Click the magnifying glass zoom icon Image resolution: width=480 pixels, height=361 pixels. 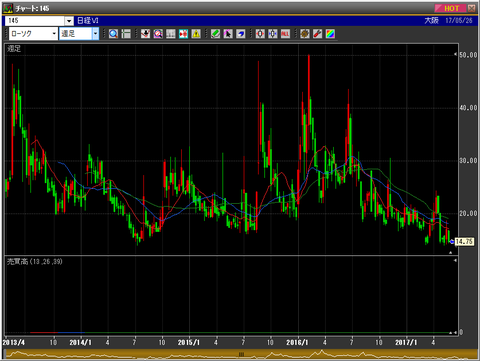point(113,34)
